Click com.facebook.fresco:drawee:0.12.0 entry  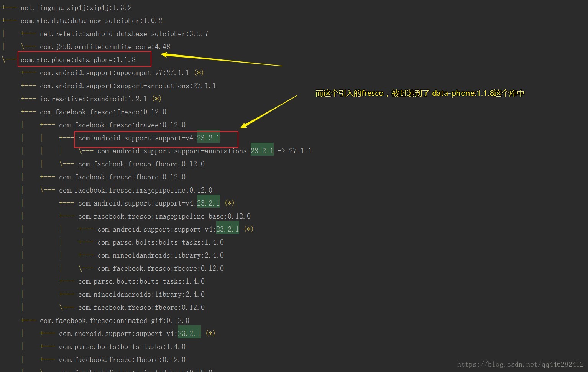click(122, 125)
